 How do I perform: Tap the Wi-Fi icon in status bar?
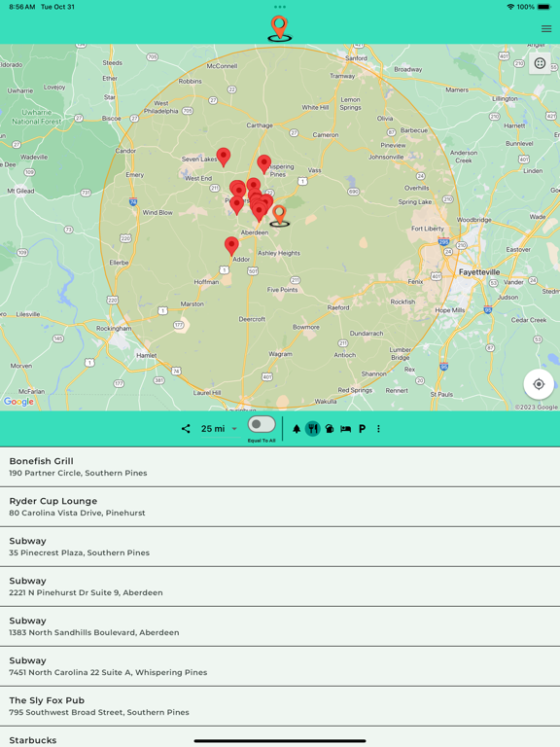tap(511, 7)
